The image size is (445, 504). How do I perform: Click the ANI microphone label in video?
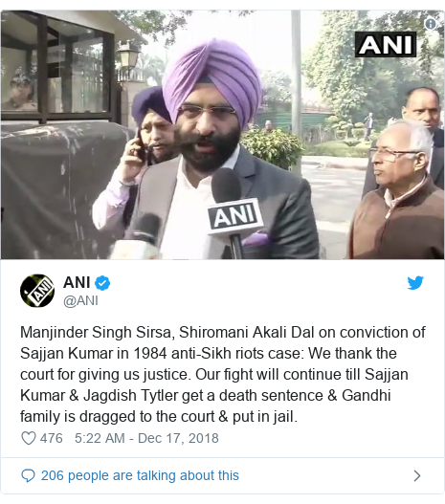click(x=234, y=216)
